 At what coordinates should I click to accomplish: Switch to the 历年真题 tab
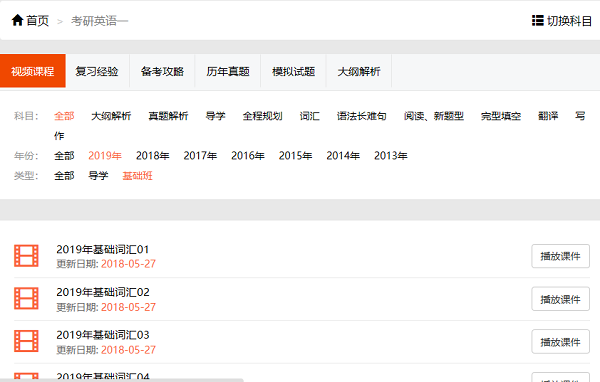coord(228,71)
